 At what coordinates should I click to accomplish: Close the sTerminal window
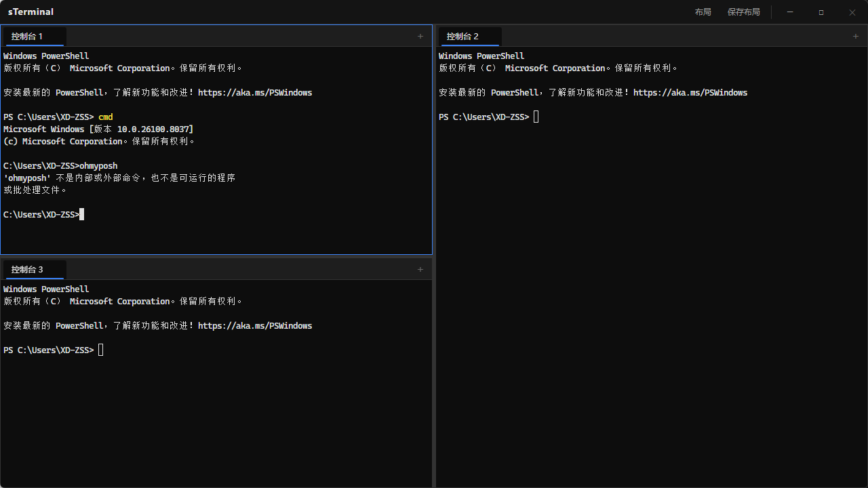click(852, 12)
